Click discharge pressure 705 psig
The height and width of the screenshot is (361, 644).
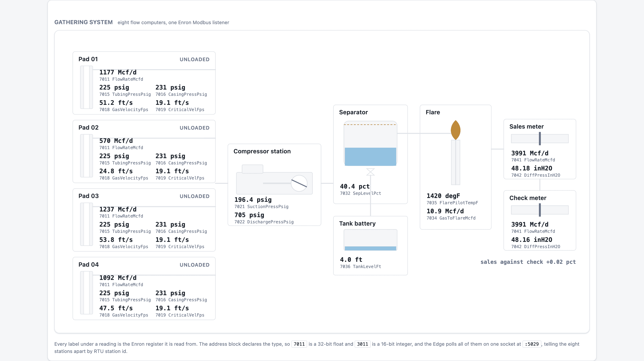point(249,215)
